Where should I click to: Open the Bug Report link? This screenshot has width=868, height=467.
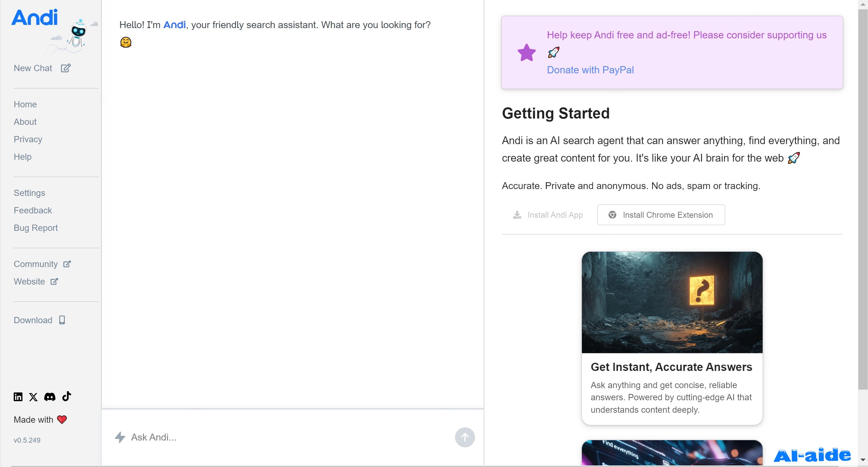pyautogui.click(x=36, y=228)
